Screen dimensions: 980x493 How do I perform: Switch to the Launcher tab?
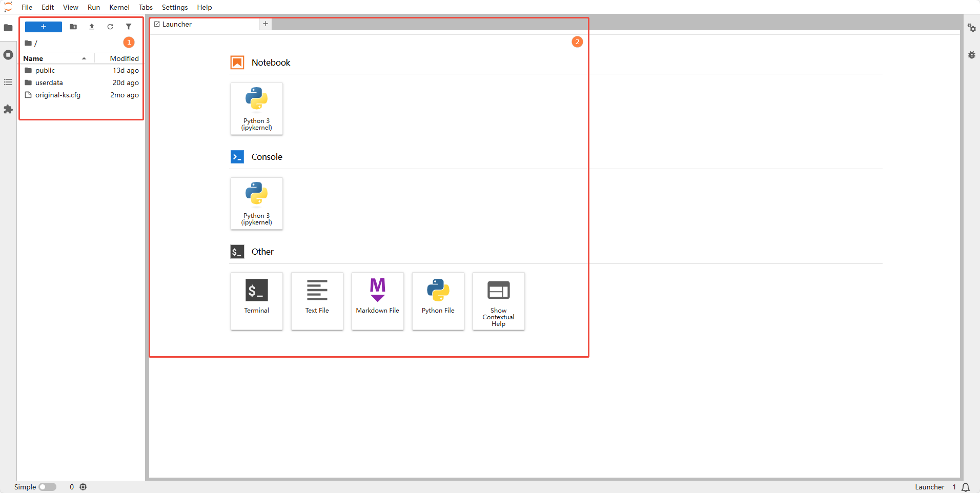point(177,24)
